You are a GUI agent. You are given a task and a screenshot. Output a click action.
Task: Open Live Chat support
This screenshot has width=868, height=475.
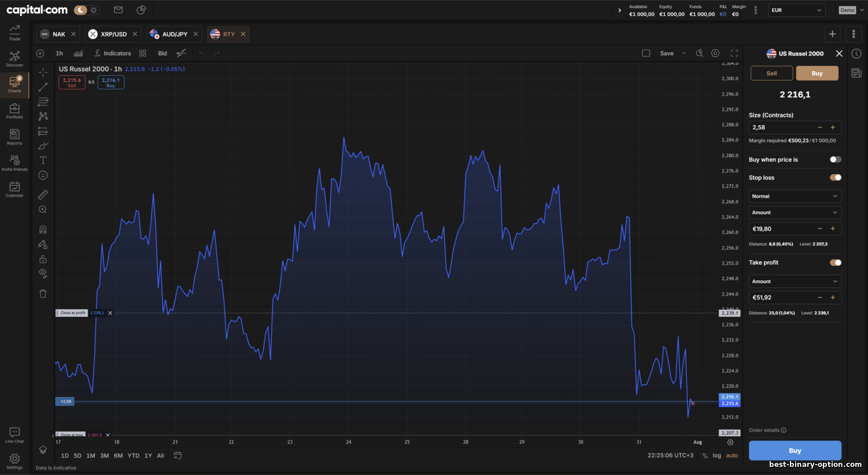pos(14,435)
